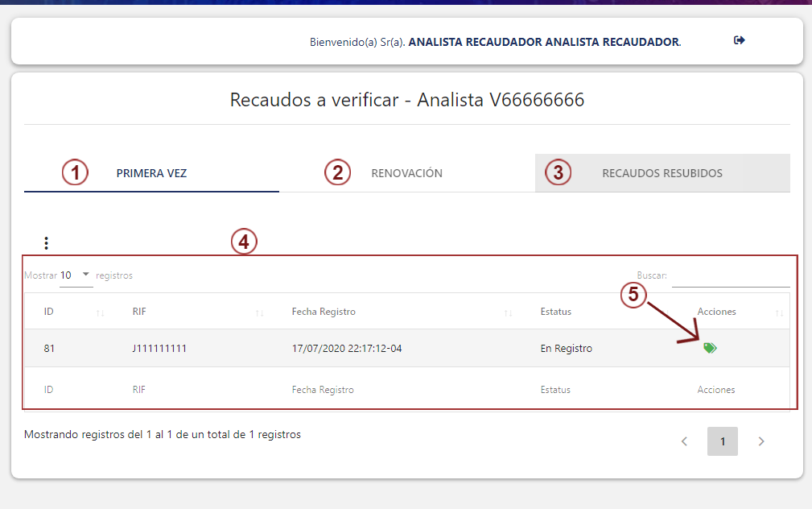Select the row with ID 81

[x=49, y=349]
